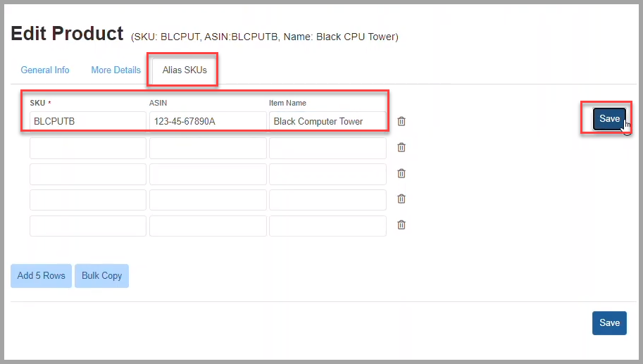This screenshot has height=364, width=643.
Task: Remove the third alias row via trash icon
Action: pyautogui.click(x=401, y=173)
